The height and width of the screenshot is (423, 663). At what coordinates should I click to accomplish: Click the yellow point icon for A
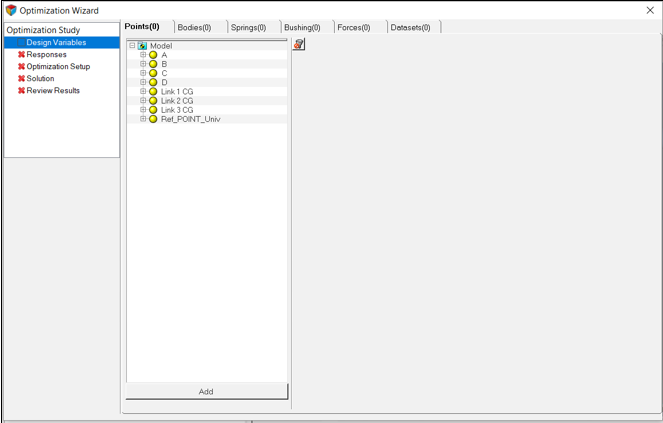pos(153,55)
